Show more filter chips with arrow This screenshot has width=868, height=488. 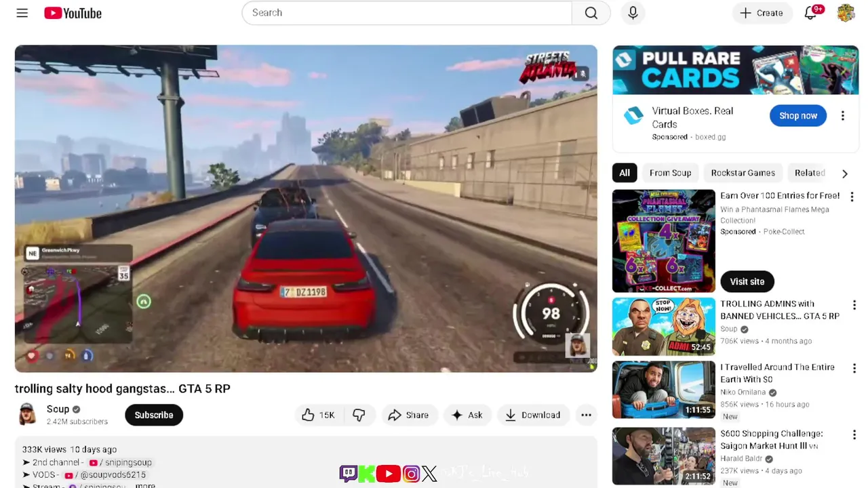pos(845,174)
